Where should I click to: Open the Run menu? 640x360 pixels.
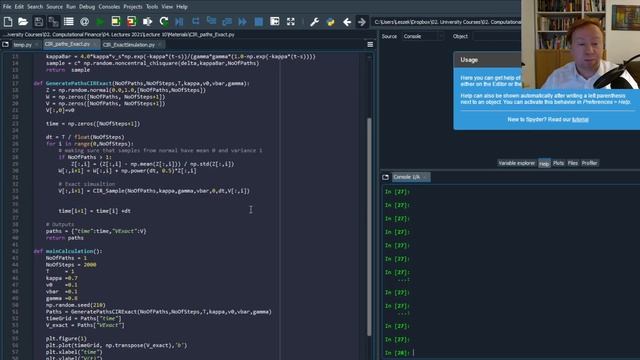coord(71,7)
